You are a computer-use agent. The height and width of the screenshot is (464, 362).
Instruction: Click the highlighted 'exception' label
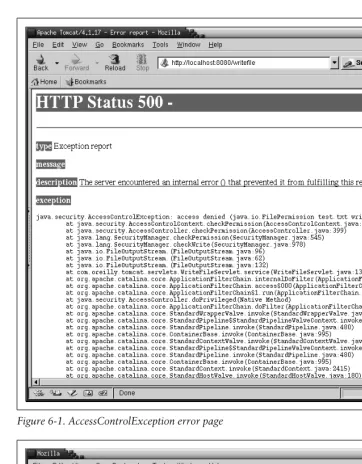(x=53, y=200)
